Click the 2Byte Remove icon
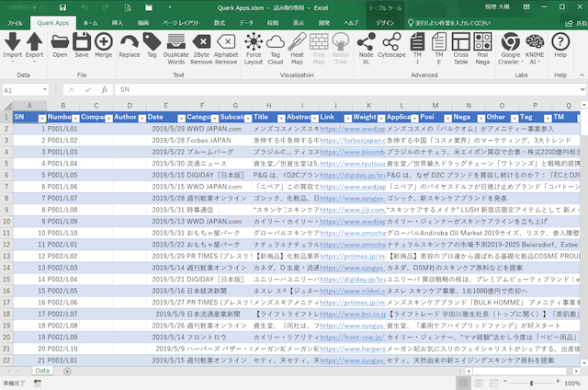The width and height of the screenshot is (588, 390). pyautogui.click(x=201, y=41)
